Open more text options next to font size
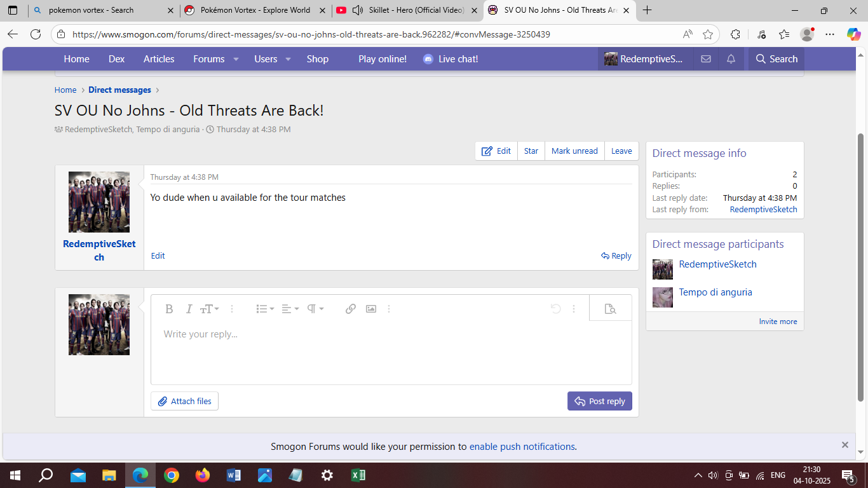Viewport: 868px width, 488px height. pyautogui.click(x=232, y=309)
